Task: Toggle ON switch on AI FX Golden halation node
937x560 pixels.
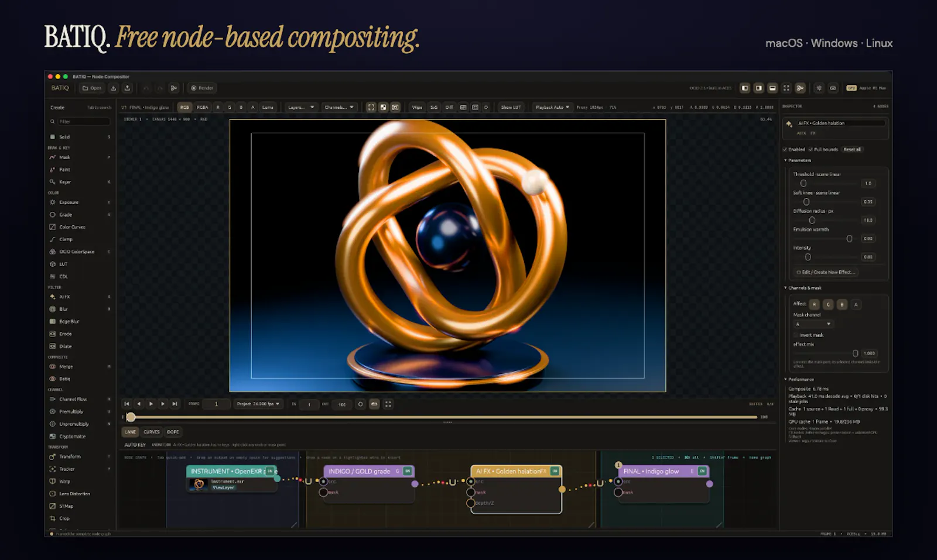Action: coord(555,471)
